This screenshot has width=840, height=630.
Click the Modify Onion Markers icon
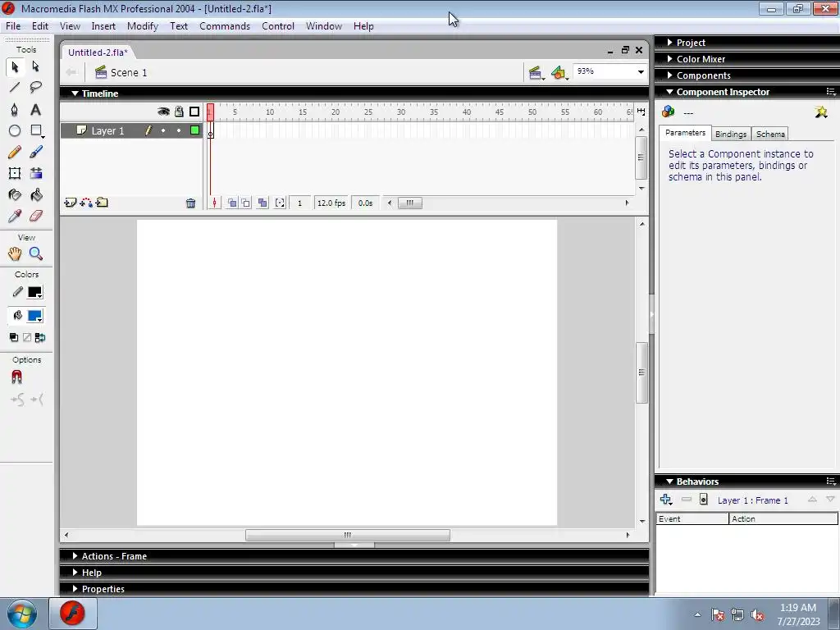[x=280, y=203]
